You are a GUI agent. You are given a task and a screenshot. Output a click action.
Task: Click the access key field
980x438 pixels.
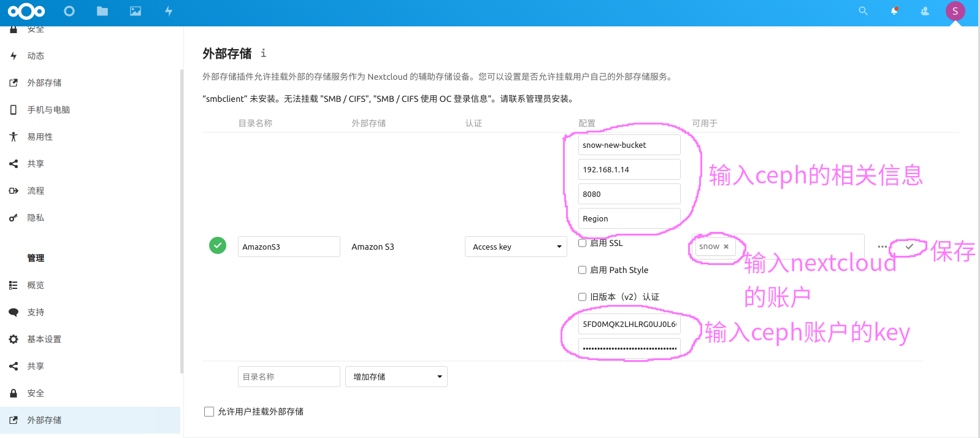coord(629,324)
